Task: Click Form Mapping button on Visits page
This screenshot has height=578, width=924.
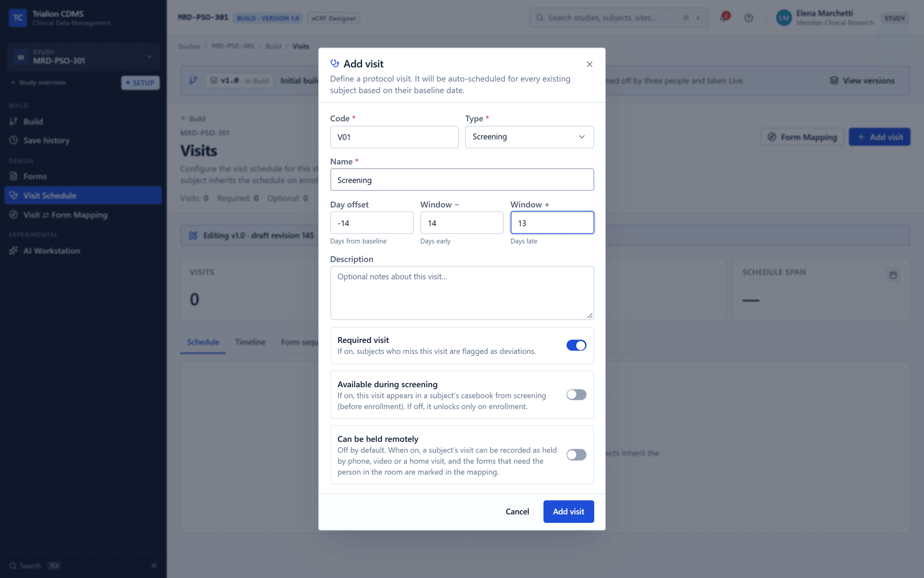Action: pyautogui.click(x=802, y=137)
